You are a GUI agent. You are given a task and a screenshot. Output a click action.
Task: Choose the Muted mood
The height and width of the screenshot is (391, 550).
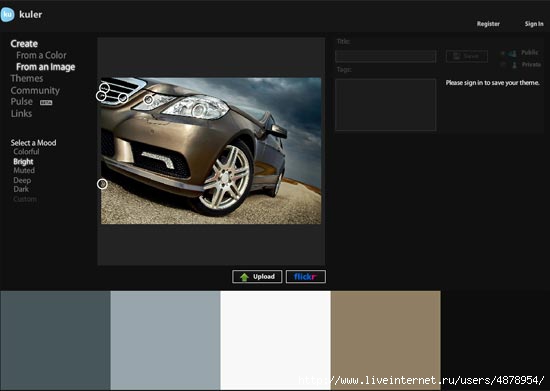click(24, 170)
